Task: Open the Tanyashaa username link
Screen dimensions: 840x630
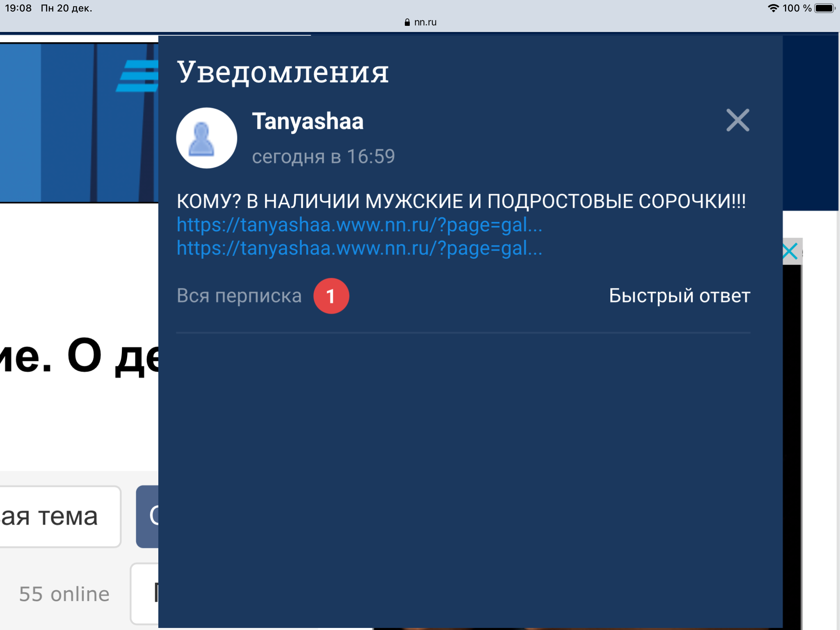Action: click(x=308, y=121)
